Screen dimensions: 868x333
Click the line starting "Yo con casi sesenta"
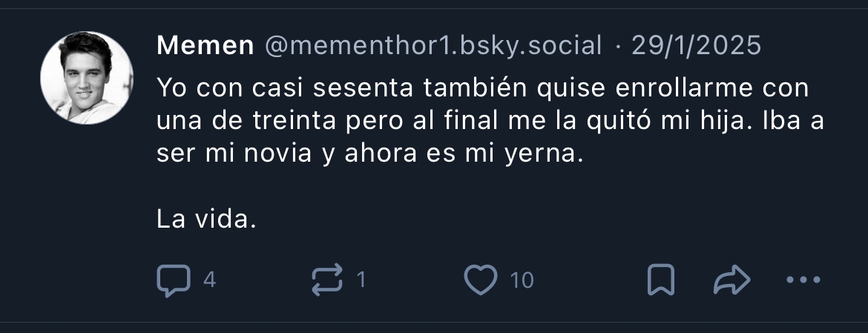[482, 89]
